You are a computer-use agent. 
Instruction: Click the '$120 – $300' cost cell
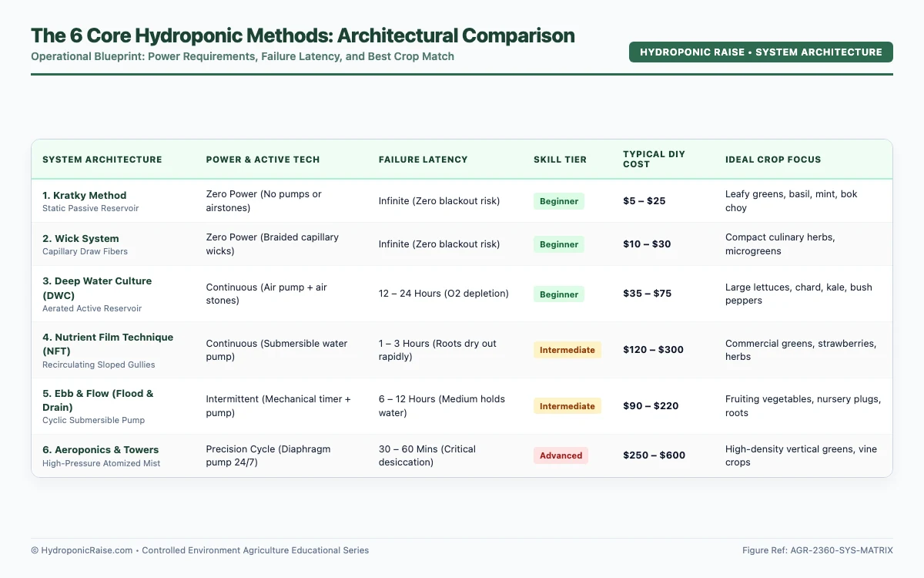[653, 350]
